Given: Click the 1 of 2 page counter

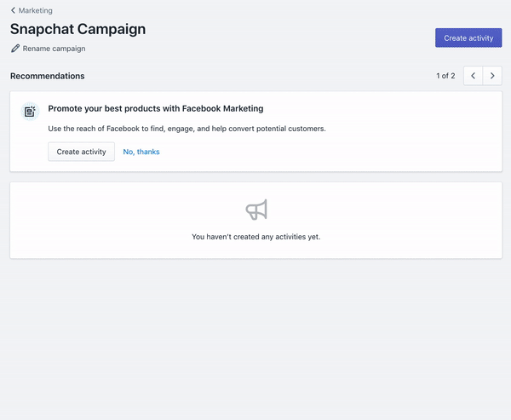Looking at the screenshot, I should pyautogui.click(x=445, y=76).
